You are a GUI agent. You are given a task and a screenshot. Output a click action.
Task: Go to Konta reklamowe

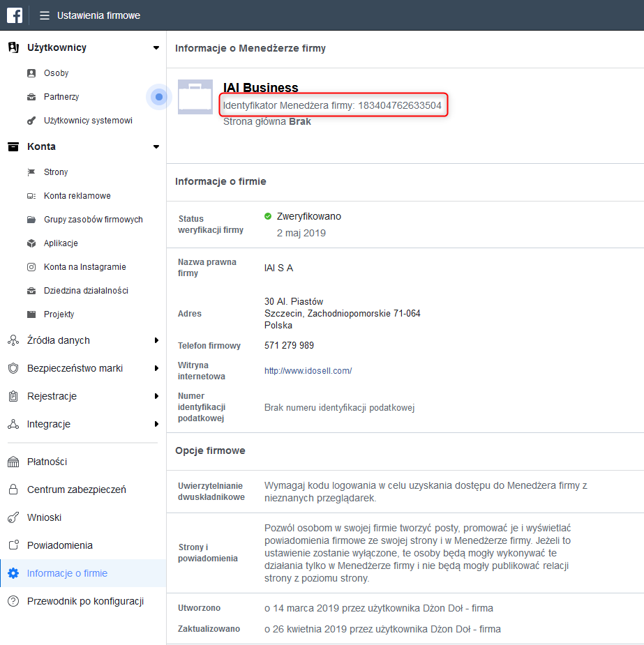coord(77,196)
